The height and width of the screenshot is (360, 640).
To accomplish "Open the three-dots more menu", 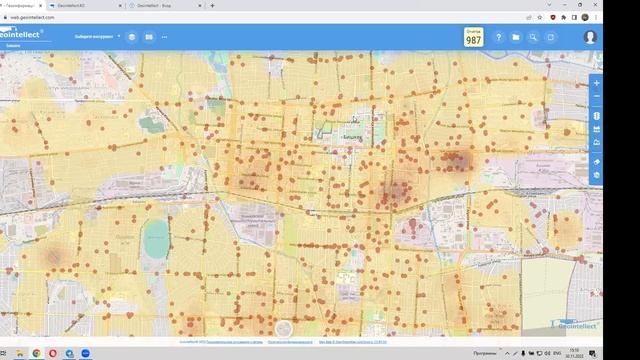I will point(164,37).
